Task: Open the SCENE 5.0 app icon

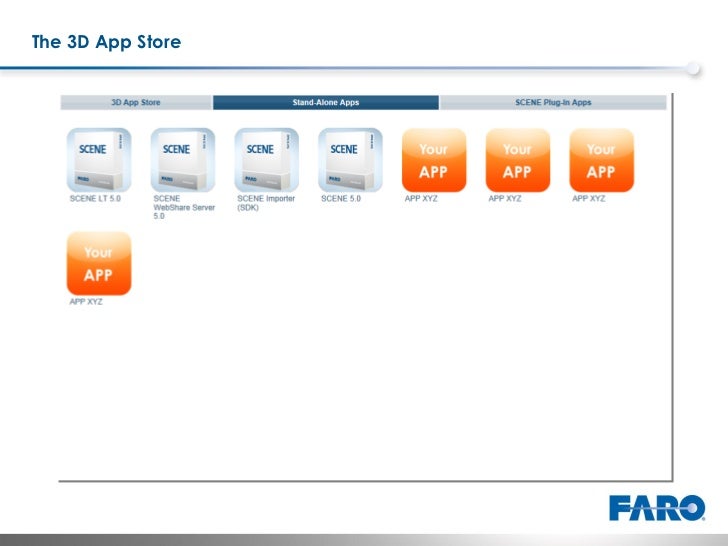Action: 351,160
